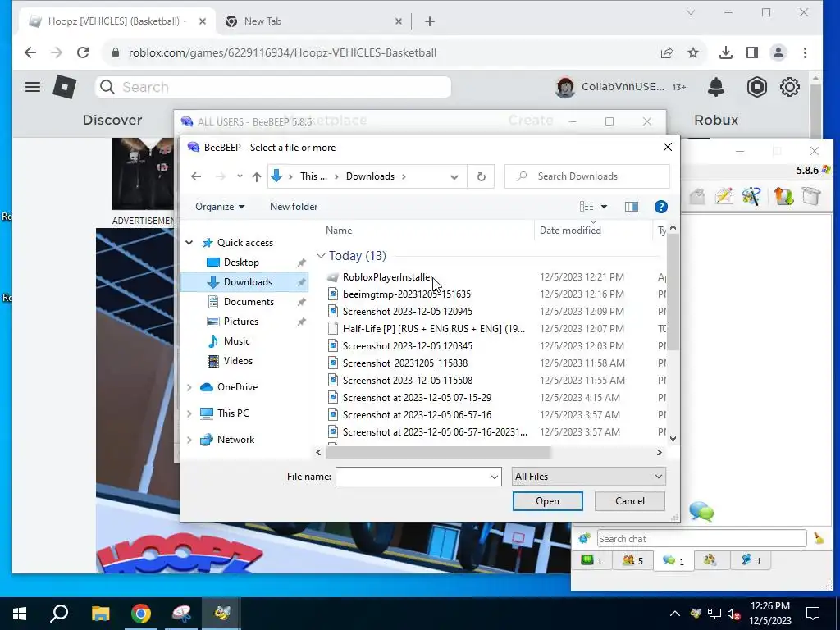Refresh the Downloads folder listing
Image resolution: width=840 pixels, height=630 pixels.
(x=481, y=176)
